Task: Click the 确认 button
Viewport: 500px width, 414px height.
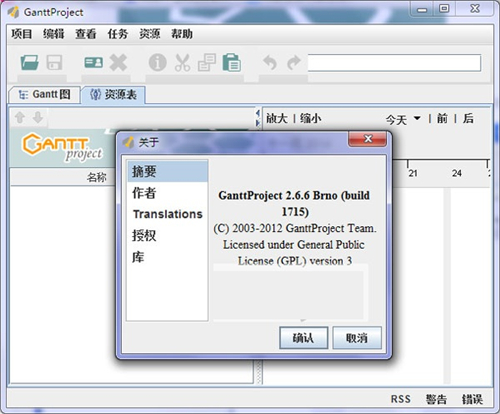Action: tap(303, 338)
